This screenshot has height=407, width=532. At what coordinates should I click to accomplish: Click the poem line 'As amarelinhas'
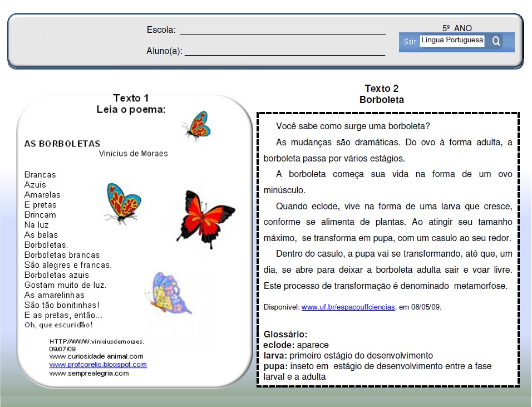click(55, 295)
